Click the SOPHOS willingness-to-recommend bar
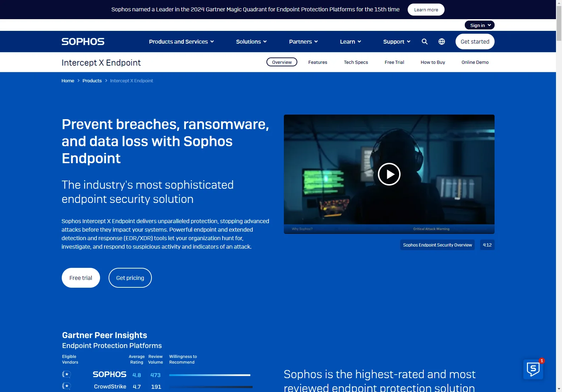This screenshot has height=392, width=562. click(210, 375)
